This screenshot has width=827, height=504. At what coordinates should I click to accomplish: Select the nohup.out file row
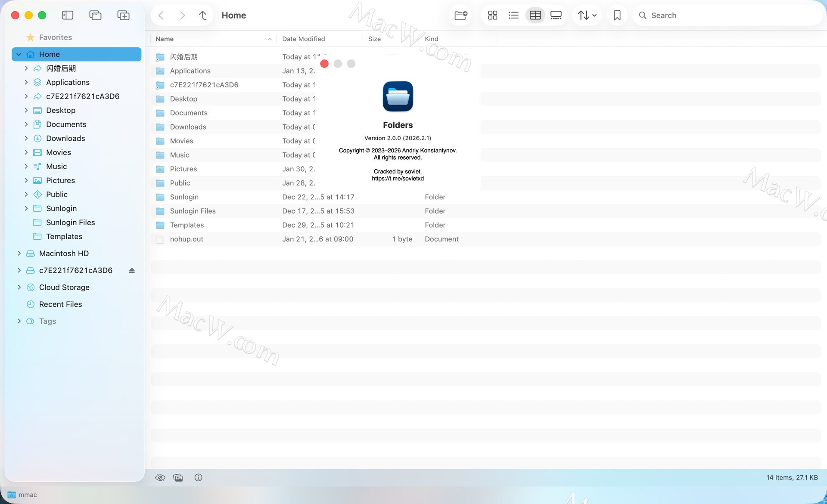click(x=187, y=239)
